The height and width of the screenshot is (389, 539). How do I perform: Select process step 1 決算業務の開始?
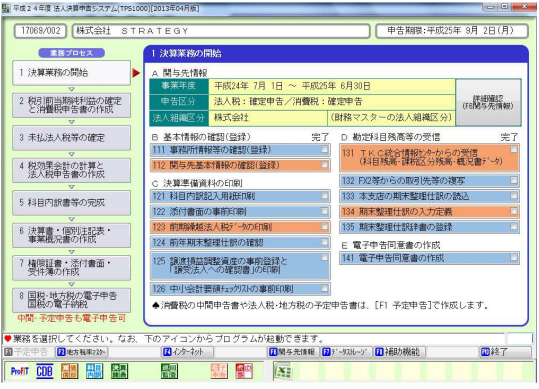72,73
